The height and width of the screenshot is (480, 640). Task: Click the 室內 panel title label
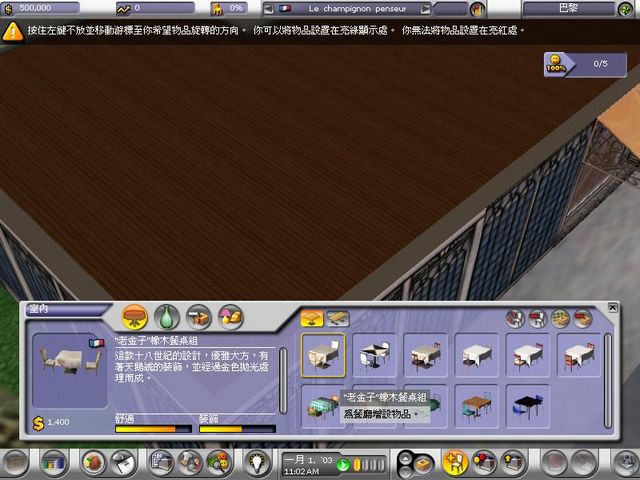39,309
